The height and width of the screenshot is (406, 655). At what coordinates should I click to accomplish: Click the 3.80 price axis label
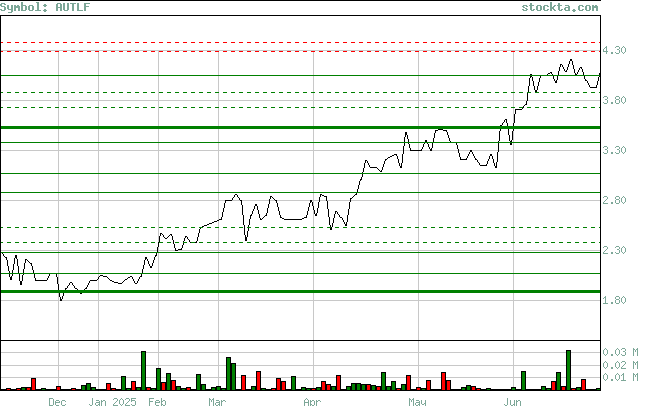[614, 100]
